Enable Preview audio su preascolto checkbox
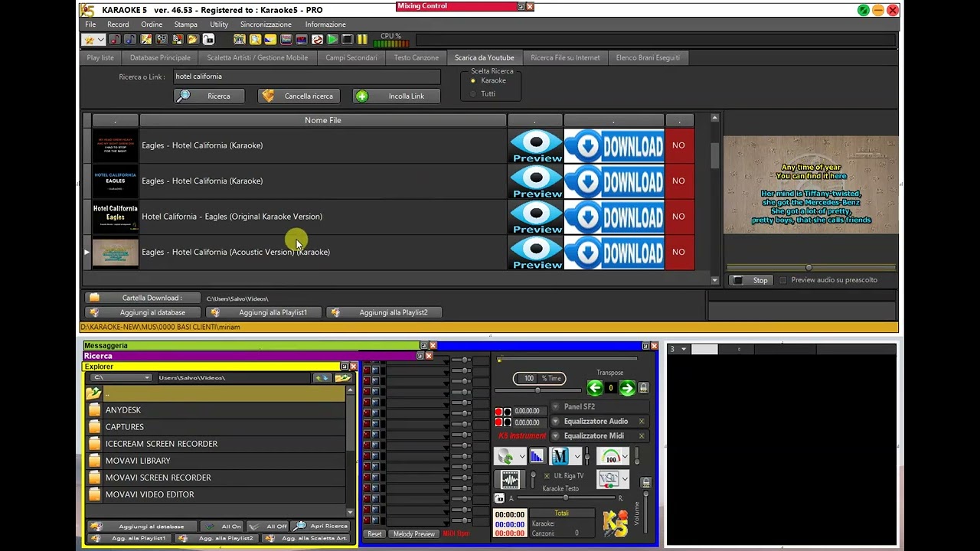The image size is (980, 551). pos(783,280)
